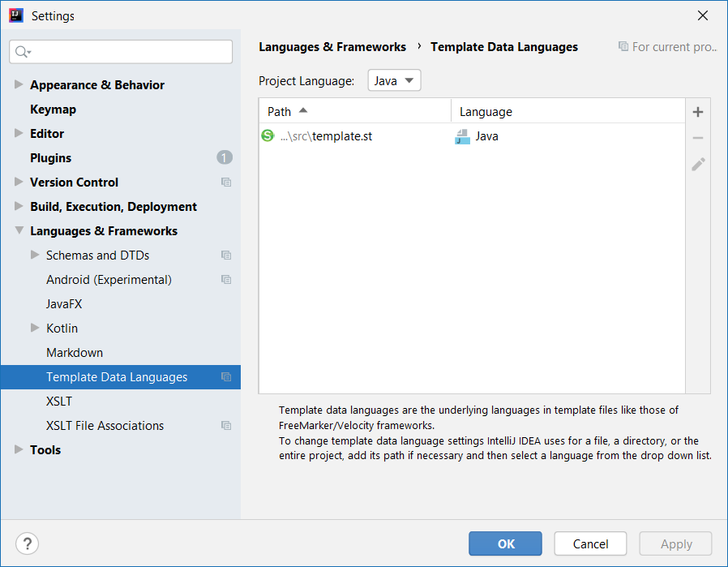Collapse the Languages & Frameworks section
Viewport: 728px width, 567px height.
pyautogui.click(x=19, y=230)
